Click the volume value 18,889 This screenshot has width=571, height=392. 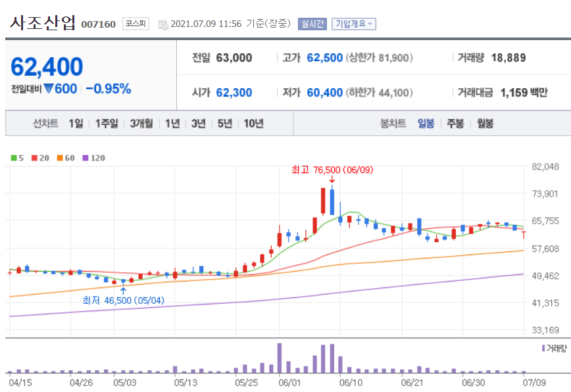(x=509, y=57)
